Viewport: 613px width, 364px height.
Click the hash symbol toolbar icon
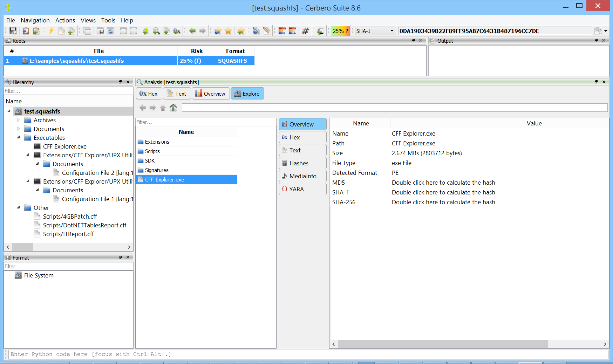[305, 31]
